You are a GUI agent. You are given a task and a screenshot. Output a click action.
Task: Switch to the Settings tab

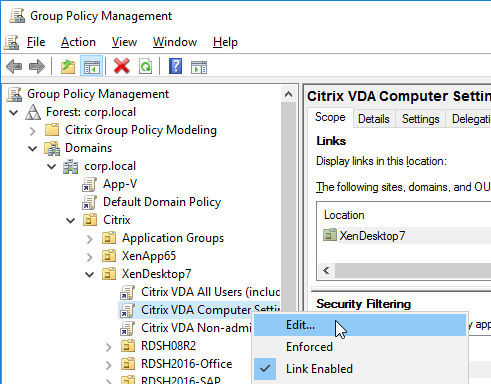[421, 119]
